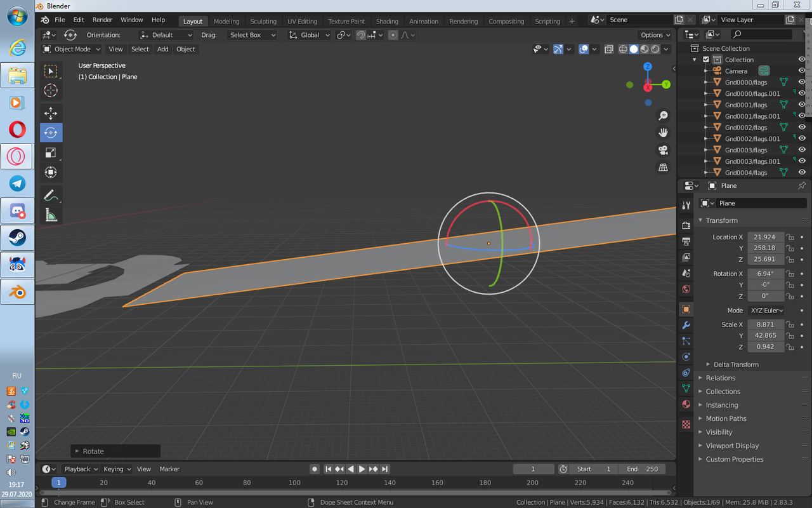Toggle the Location X lock
Screen dimensions: 812x508
(x=790, y=237)
